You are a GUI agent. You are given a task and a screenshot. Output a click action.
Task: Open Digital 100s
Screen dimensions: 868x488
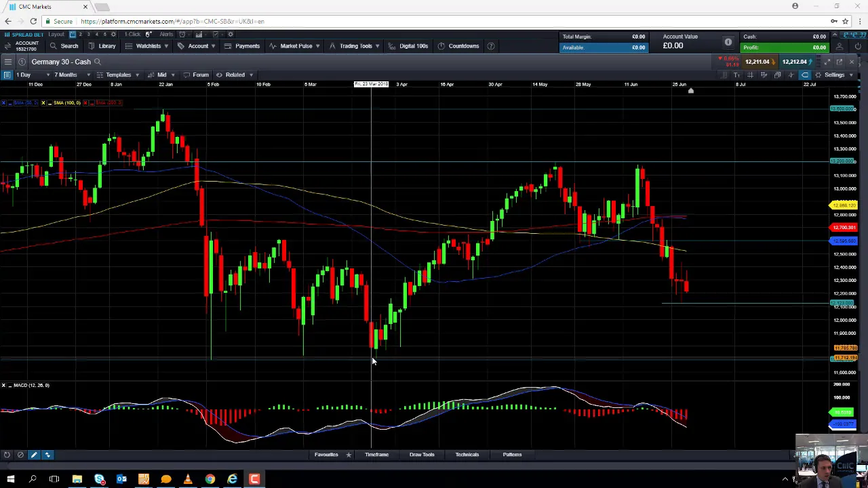408,46
